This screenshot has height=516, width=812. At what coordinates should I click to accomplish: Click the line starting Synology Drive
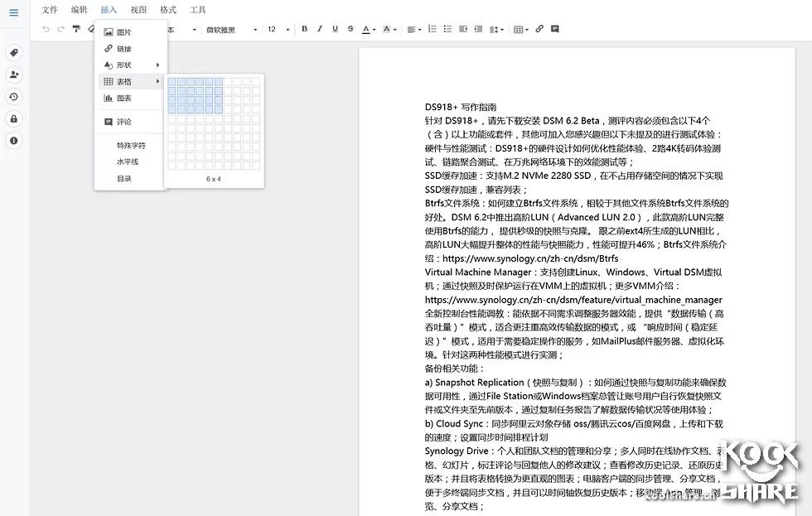click(x=573, y=451)
